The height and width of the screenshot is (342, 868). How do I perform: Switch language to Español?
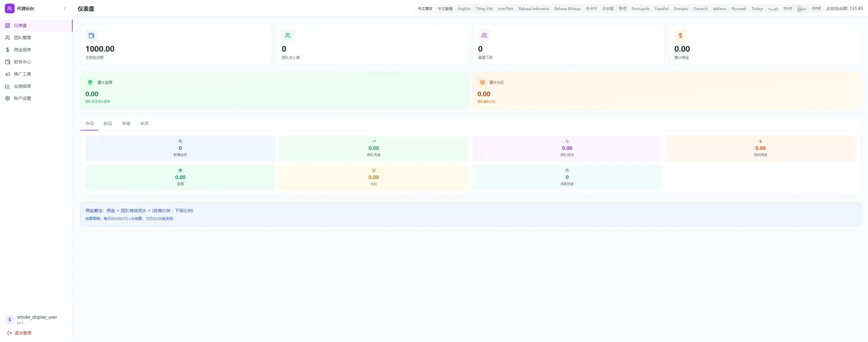tap(662, 9)
